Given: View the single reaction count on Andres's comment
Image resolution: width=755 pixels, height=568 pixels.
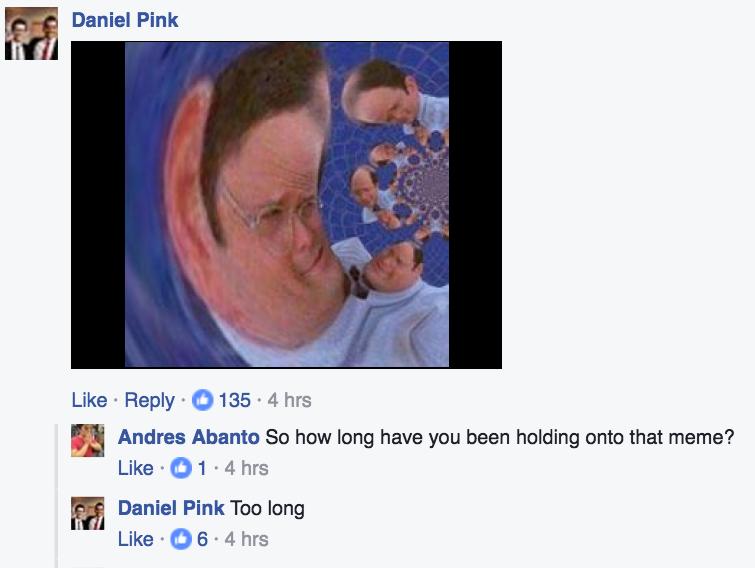Looking at the screenshot, I should coord(201,468).
